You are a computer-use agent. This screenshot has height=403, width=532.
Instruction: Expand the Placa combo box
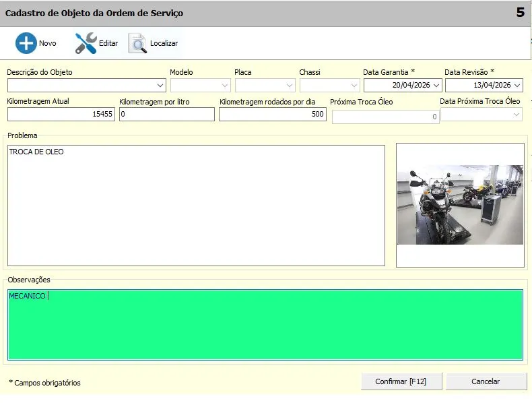click(x=290, y=85)
